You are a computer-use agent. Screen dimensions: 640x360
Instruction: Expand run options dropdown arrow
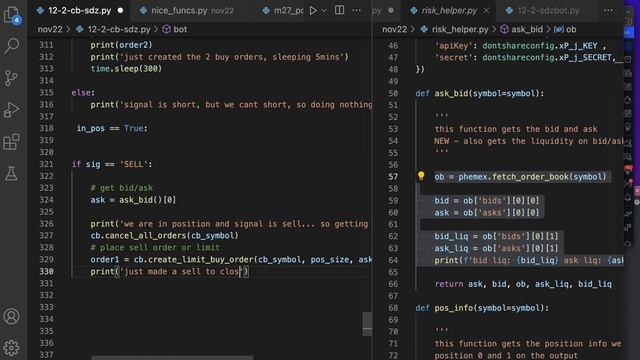pos(324,10)
